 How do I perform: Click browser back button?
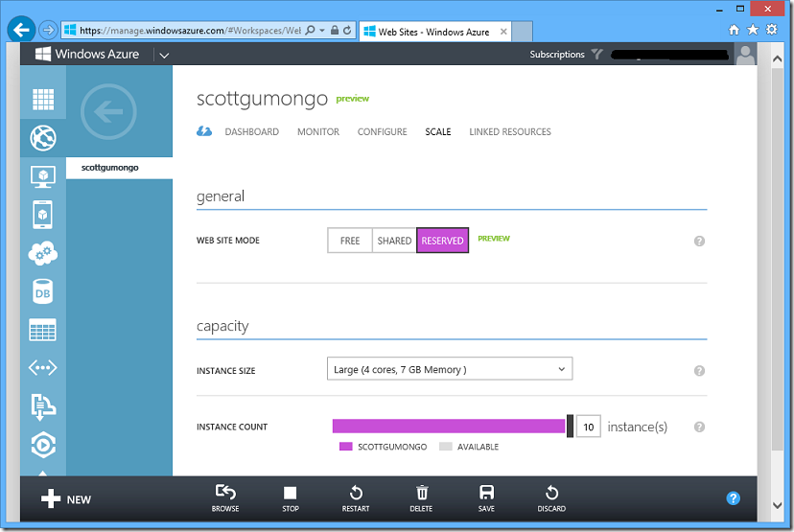pos(21,30)
